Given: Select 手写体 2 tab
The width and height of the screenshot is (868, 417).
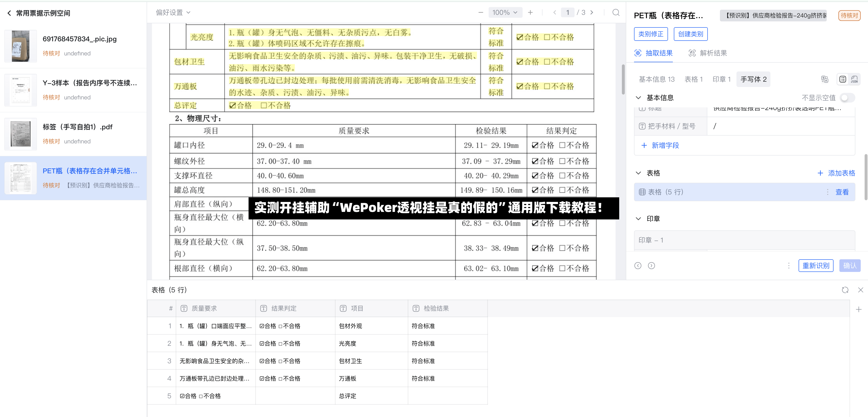Looking at the screenshot, I should click(753, 79).
